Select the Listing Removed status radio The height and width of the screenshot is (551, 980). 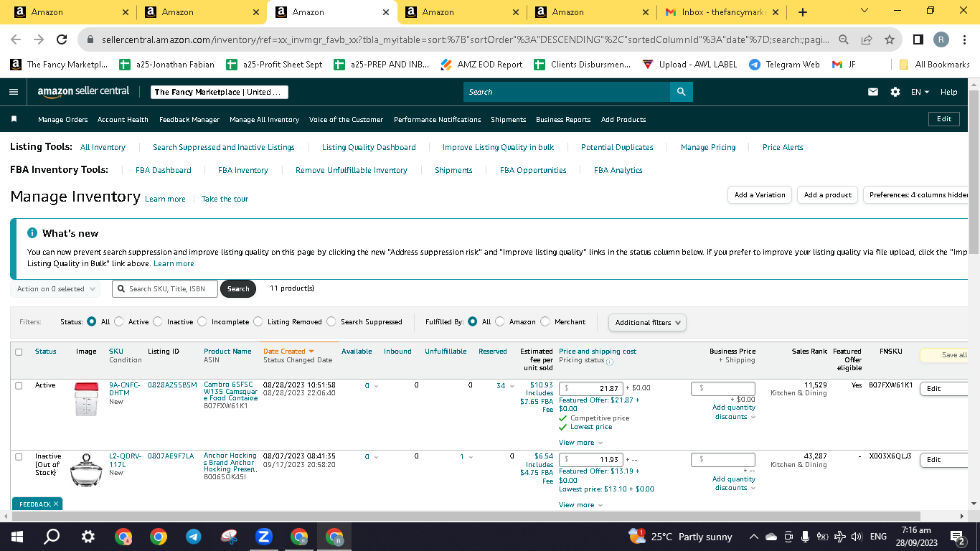258,322
